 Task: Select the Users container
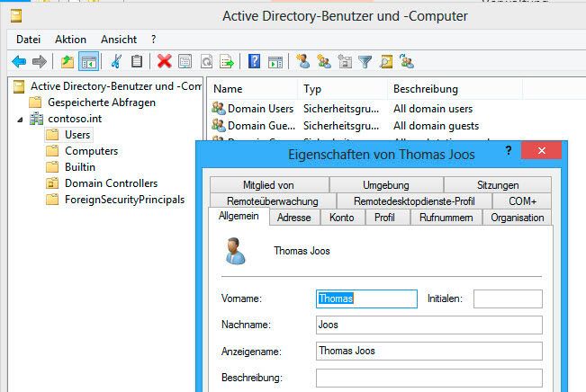pos(77,135)
